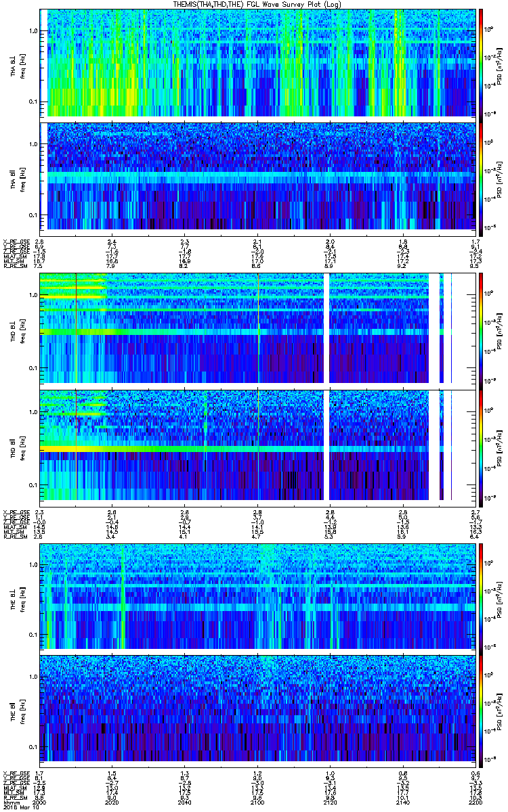508x812 pixels.
Task: Click the 2140 time tick label
Action: click(403, 802)
